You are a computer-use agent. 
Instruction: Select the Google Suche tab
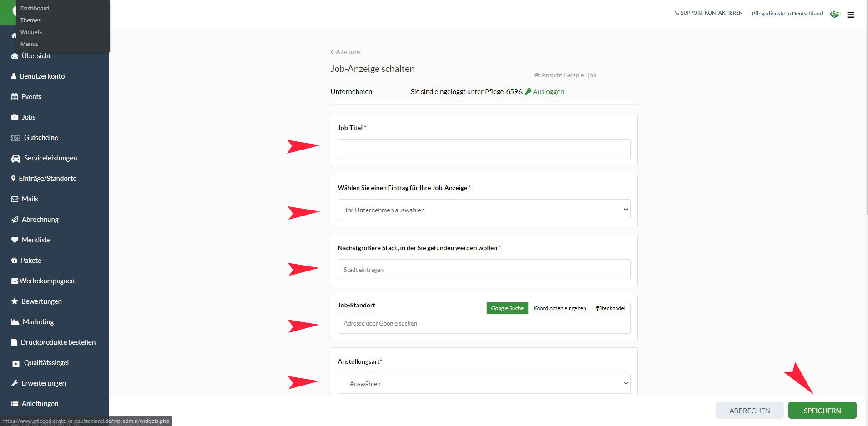coord(507,308)
